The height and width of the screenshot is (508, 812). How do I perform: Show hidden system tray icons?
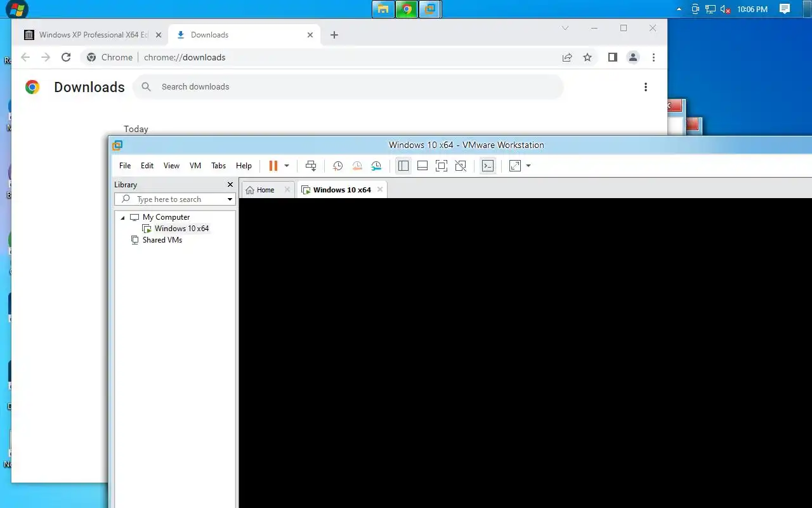point(679,10)
